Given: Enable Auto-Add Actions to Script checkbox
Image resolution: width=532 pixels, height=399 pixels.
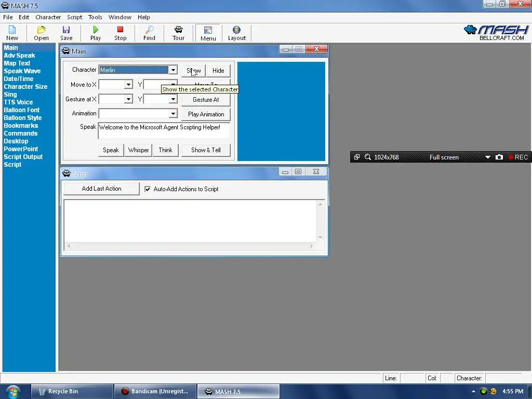Looking at the screenshot, I should coord(148,189).
